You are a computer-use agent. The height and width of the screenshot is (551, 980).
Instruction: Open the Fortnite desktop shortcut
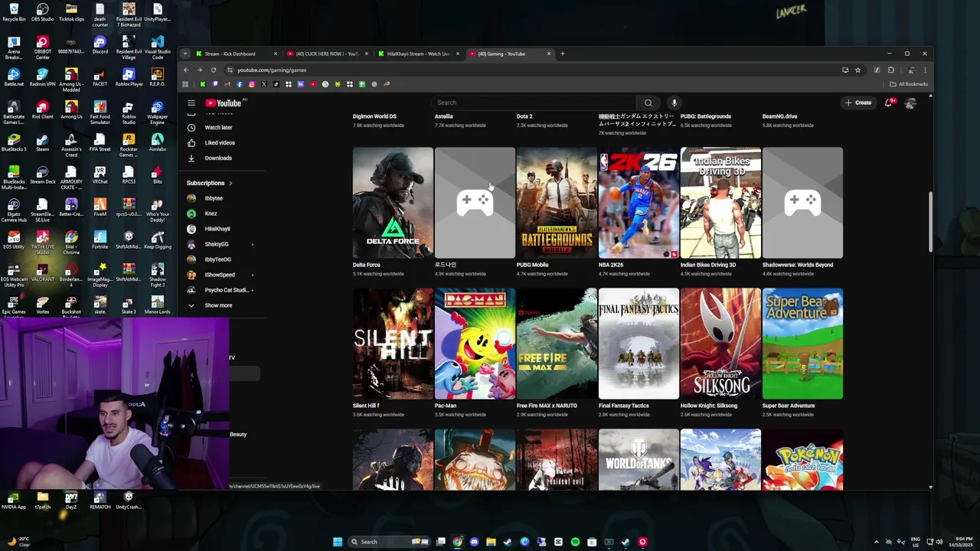[x=100, y=240]
